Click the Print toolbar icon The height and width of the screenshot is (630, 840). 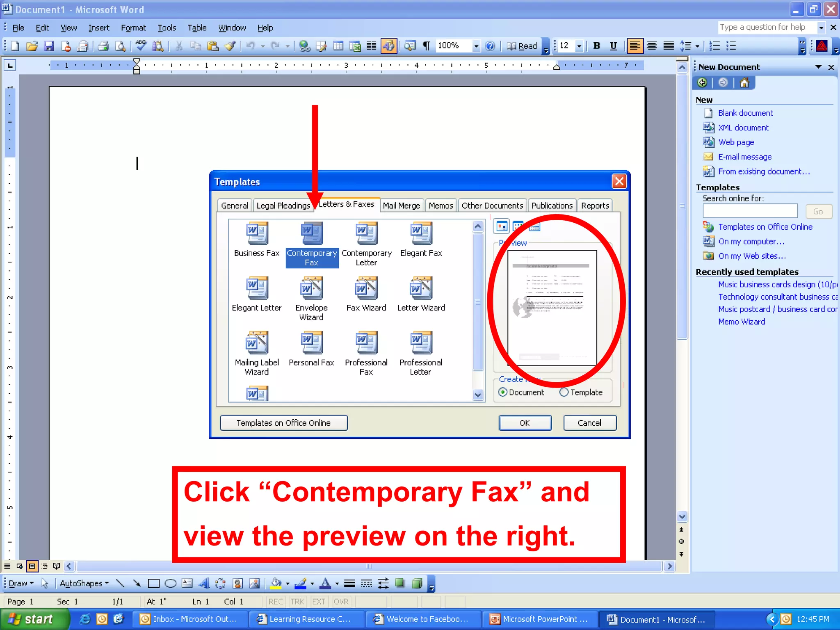point(103,46)
